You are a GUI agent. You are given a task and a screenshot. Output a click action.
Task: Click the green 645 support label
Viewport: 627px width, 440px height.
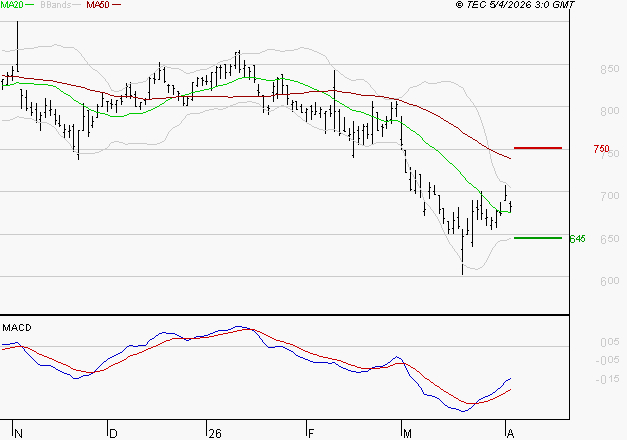577,239
